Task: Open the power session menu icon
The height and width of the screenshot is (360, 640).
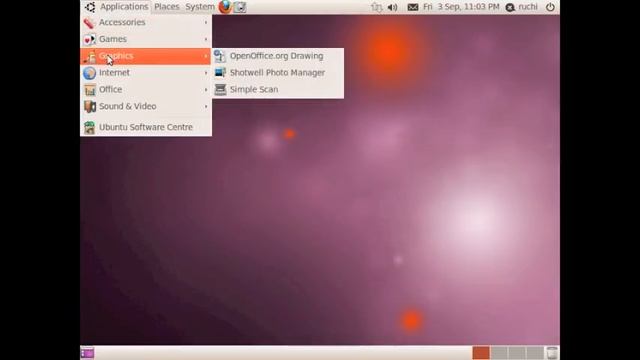Action: 550,7
